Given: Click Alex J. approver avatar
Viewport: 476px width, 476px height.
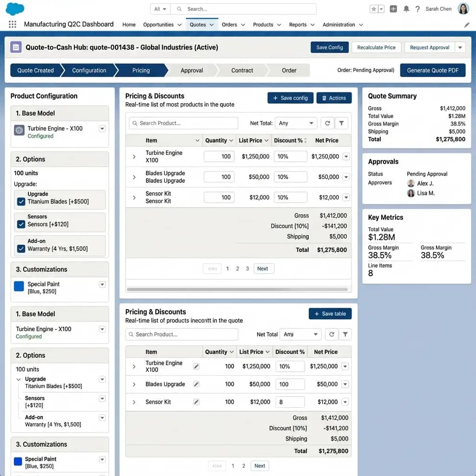Looking at the screenshot, I should coord(411,183).
